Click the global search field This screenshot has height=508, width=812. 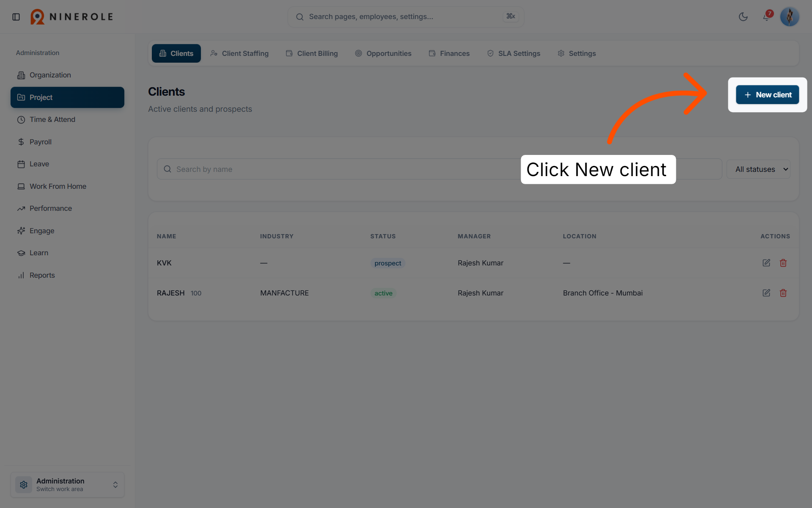(406, 17)
